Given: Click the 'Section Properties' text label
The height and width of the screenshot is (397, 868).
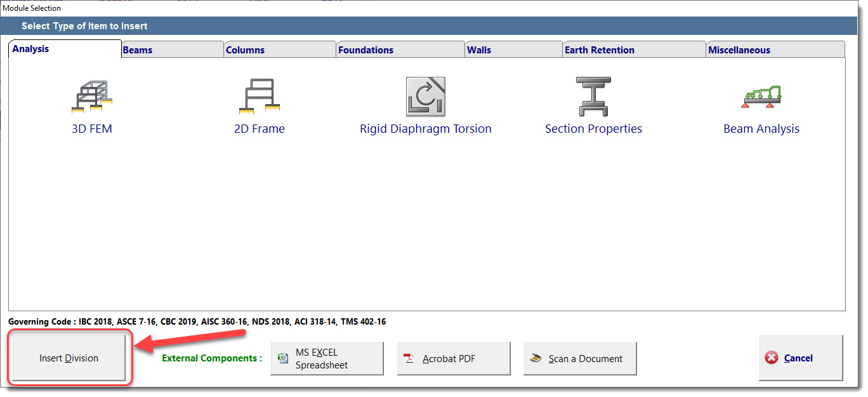Looking at the screenshot, I should (x=593, y=129).
